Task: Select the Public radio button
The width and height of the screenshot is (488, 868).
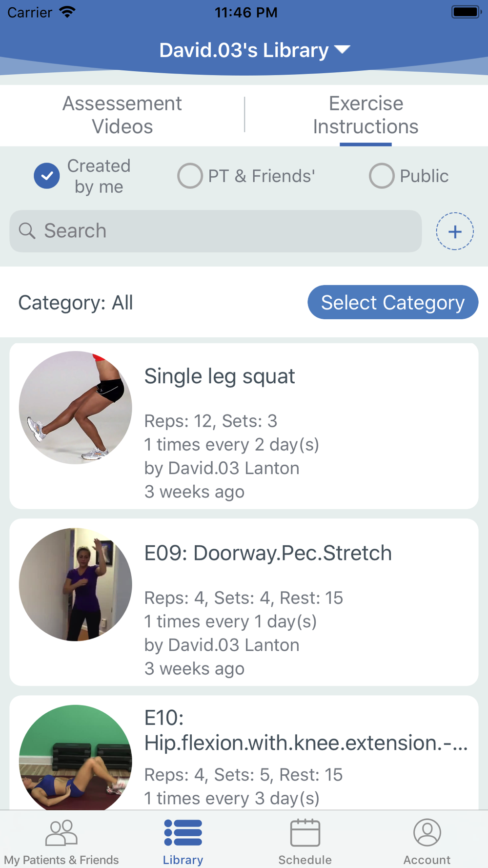Action: click(381, 176)
